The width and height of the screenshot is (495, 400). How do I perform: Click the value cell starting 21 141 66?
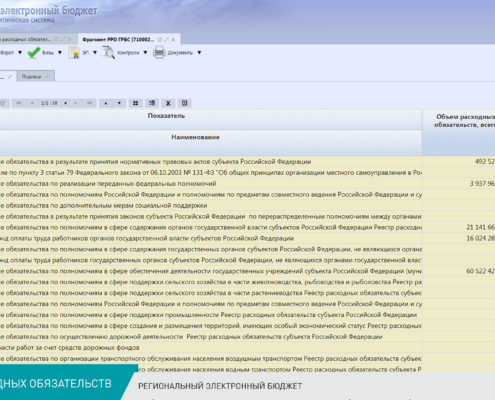tap(459, 227)
